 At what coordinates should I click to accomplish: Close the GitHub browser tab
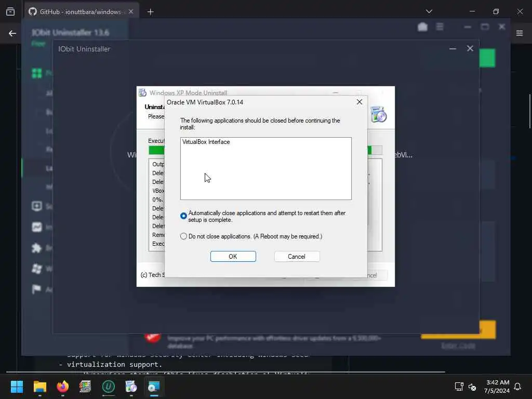click(131, 11)
